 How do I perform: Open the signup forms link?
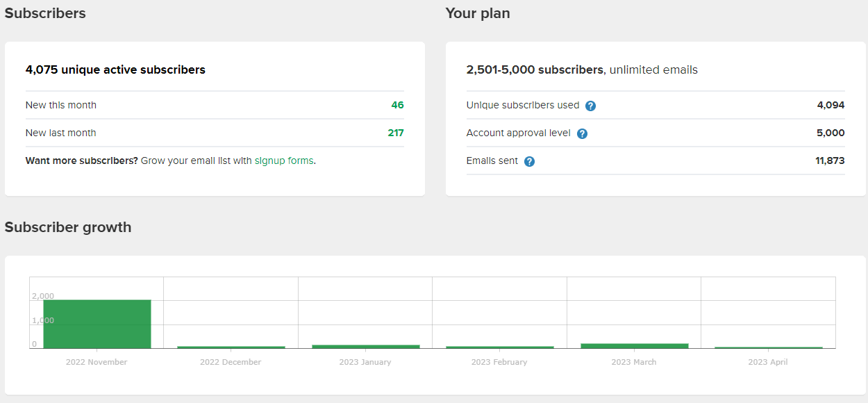(x=284, y=161)
